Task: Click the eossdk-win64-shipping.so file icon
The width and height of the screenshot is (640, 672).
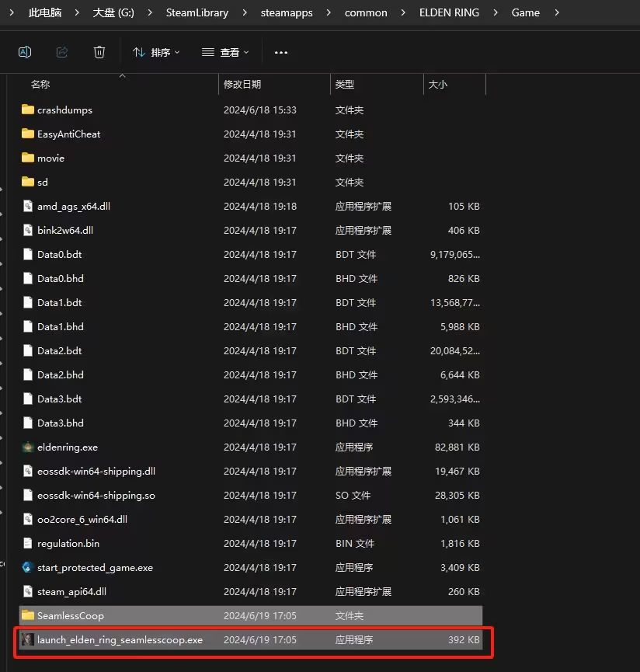Action: point(28,495)
